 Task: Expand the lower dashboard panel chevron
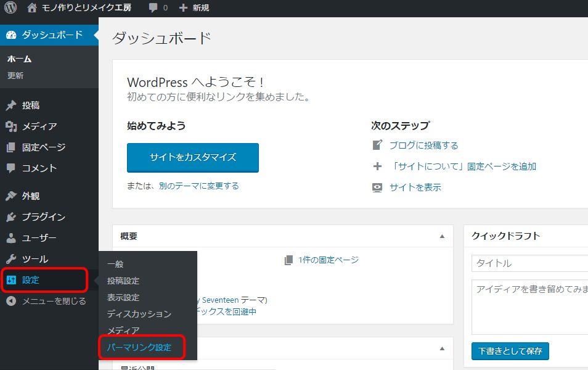[442, 348]
